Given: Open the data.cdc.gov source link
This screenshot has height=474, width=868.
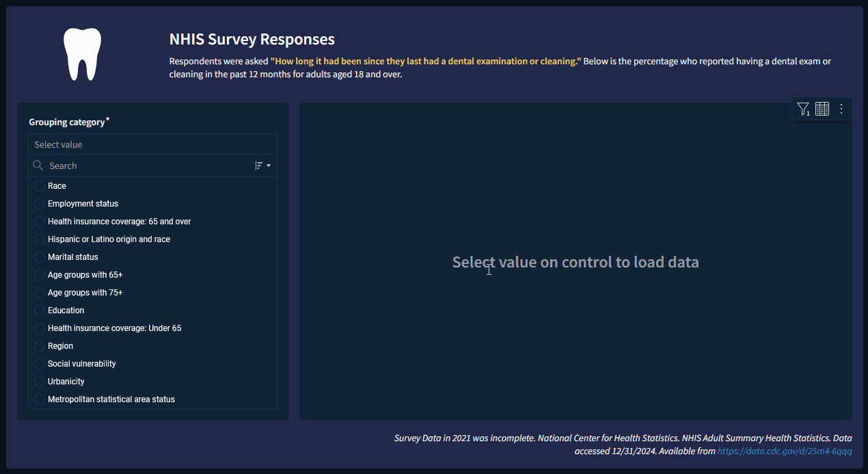Looking at the screenshot, I should pos(785,451).
